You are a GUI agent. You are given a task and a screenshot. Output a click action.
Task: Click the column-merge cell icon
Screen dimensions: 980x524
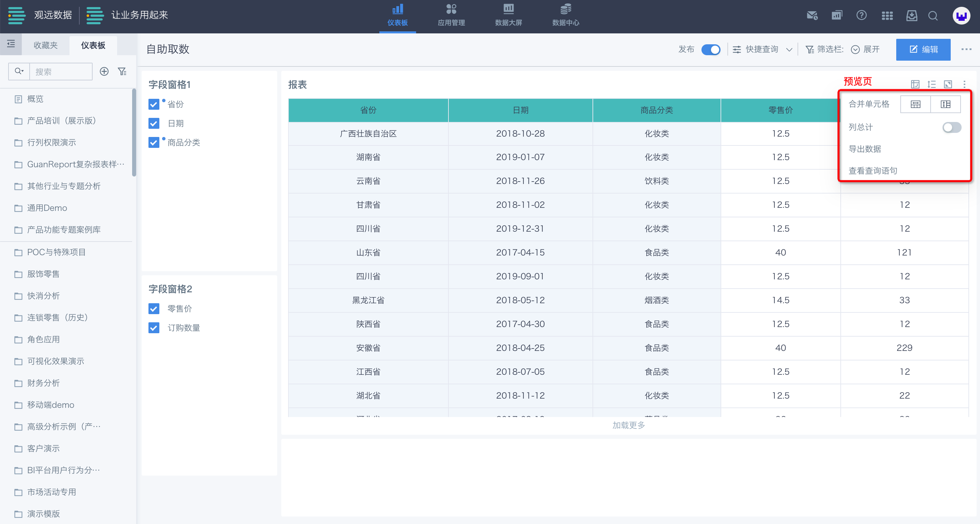(x=945, y=104)
